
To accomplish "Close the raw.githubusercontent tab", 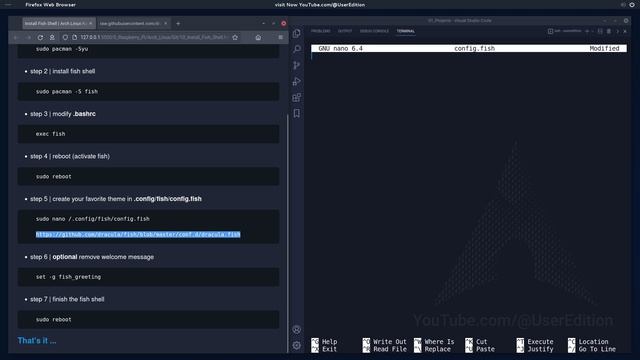I will coord(165,24).
